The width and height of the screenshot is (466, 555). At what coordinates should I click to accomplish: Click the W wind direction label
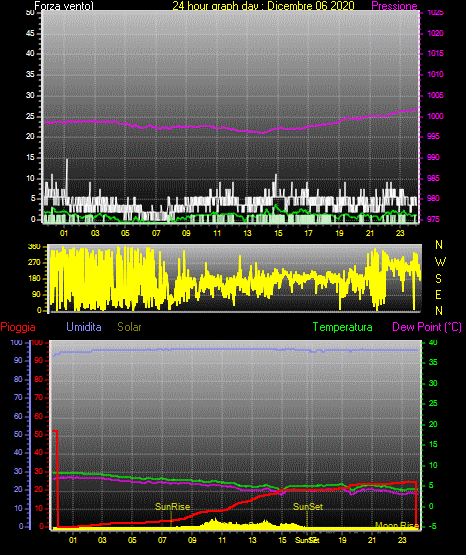click(x=440, y=262)
